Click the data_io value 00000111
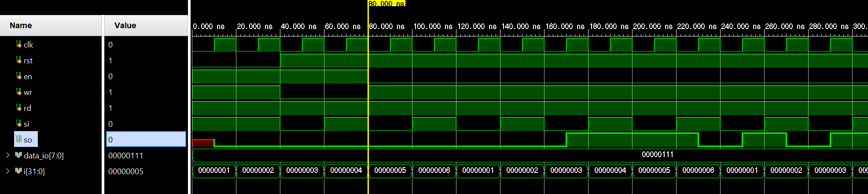The image size is (868, 194). 125,156
